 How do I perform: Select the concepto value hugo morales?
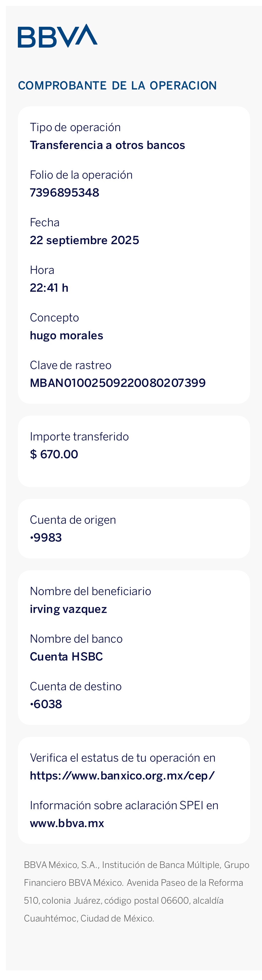click(67, 335)
